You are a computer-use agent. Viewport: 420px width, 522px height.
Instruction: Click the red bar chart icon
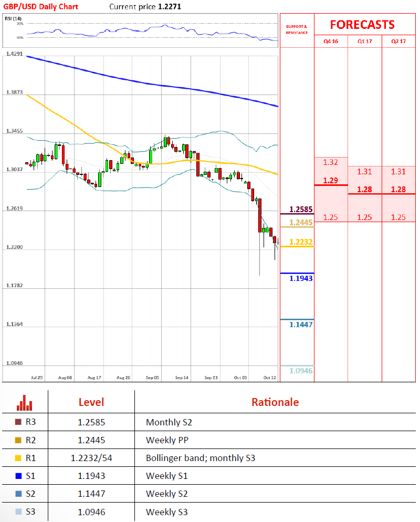click(x=25, y=403)
